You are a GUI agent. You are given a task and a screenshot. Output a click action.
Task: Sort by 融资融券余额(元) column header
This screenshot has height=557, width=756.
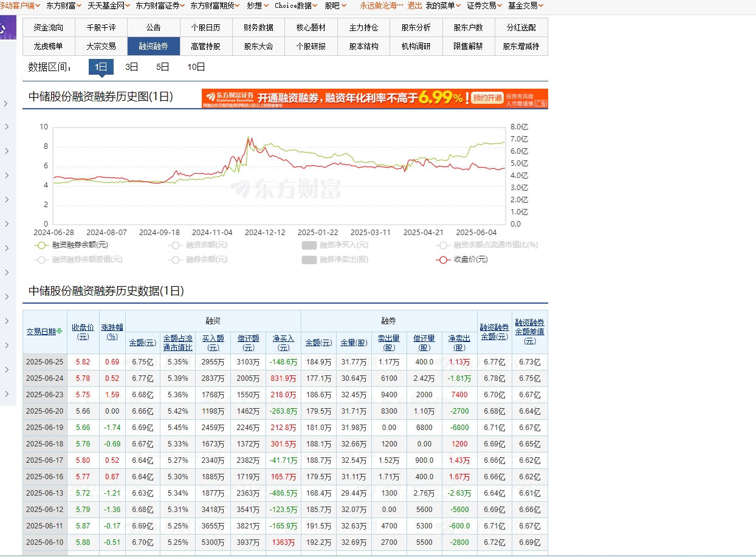click(495, 332)
